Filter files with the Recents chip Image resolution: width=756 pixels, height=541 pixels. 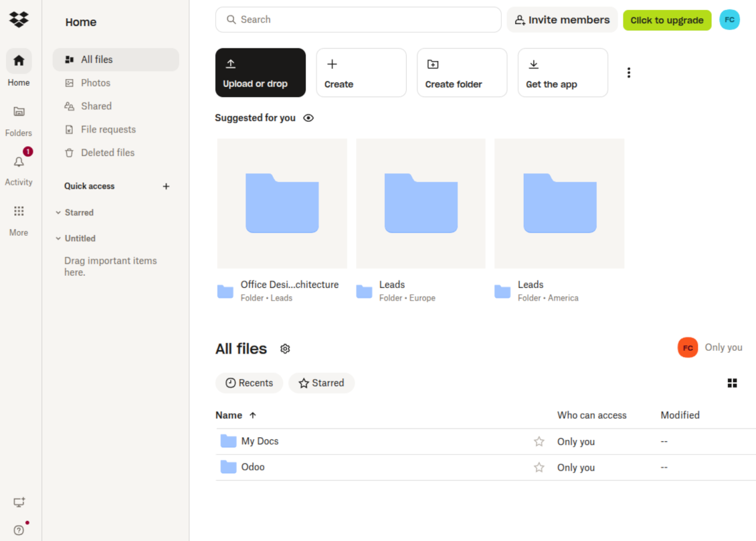pyautogui.click(x=249, y=383)
